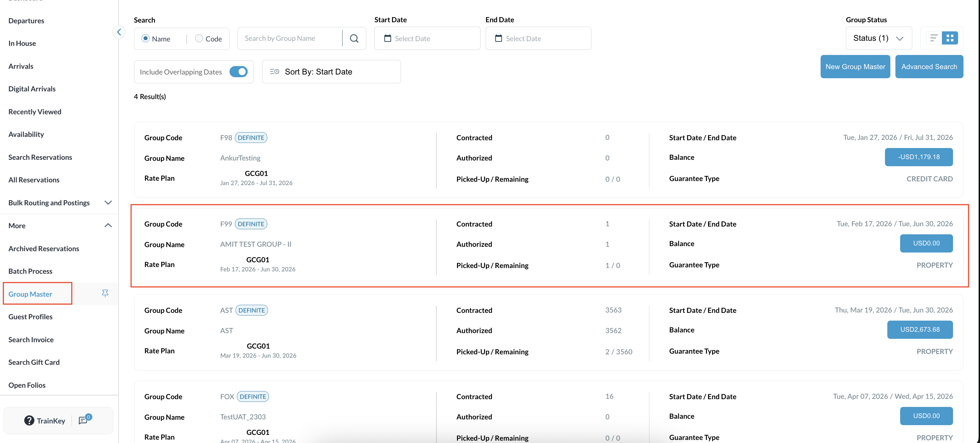
Task: Go to Guest Profiles in the sidebar
Action: click(30, 317)
